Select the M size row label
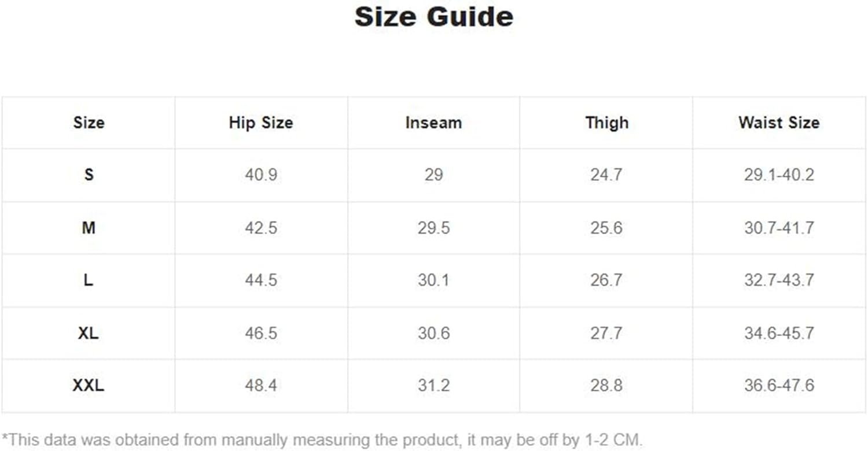Viewport: 868px width, 451px height. (89, 228)
